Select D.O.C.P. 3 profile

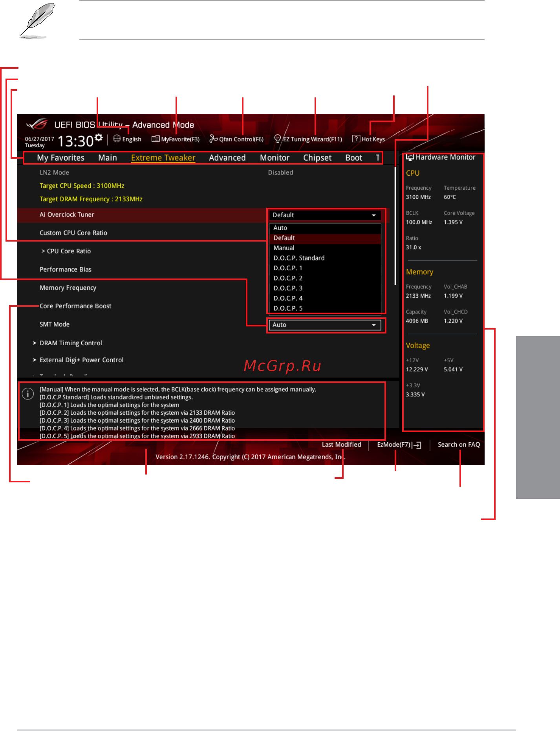pyautogui.click(x=325, y=288)
